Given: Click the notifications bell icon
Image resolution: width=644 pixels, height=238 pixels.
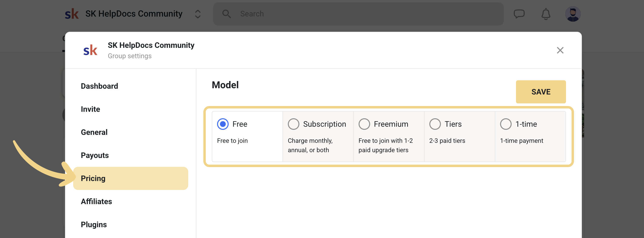Looking at the screenshot, I should pos(546,14).
